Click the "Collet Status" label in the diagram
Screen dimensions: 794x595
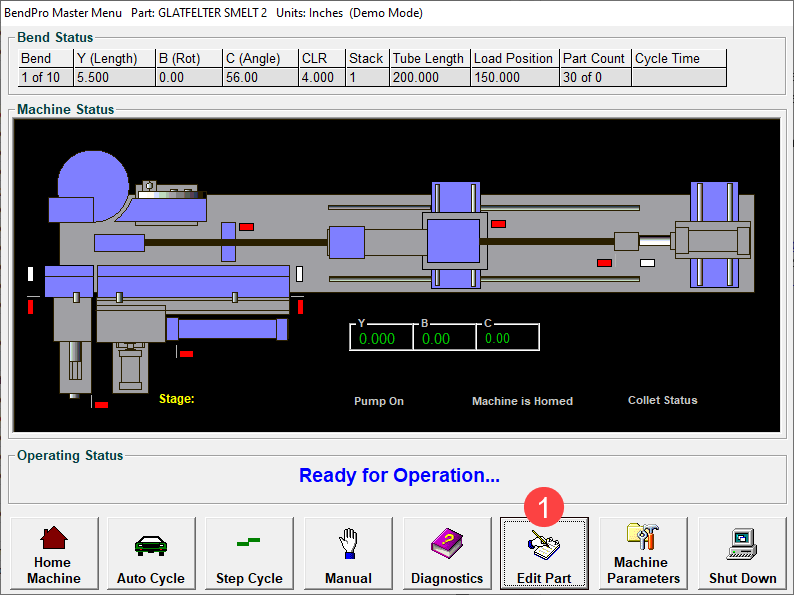[x=662, y=400]
